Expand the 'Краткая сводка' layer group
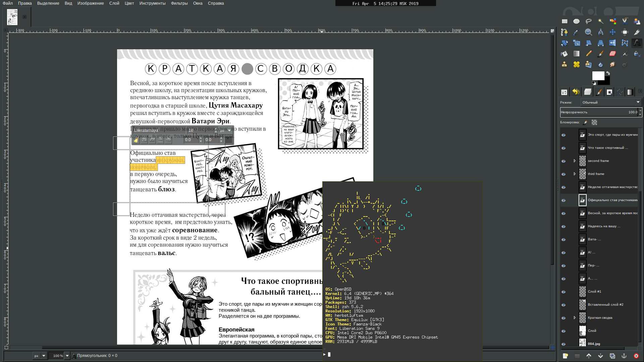This screenshot has width=644, height=362. point(575,318)
